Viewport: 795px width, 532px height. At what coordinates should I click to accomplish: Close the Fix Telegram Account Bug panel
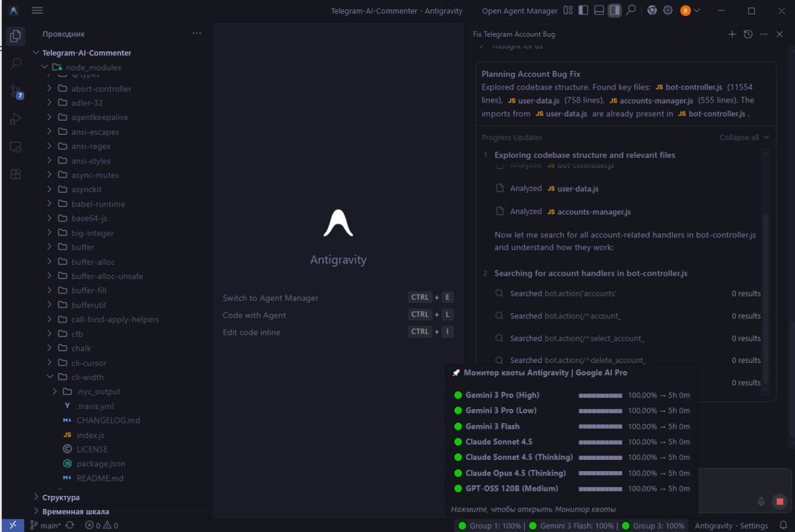click(x=780, y=34)
